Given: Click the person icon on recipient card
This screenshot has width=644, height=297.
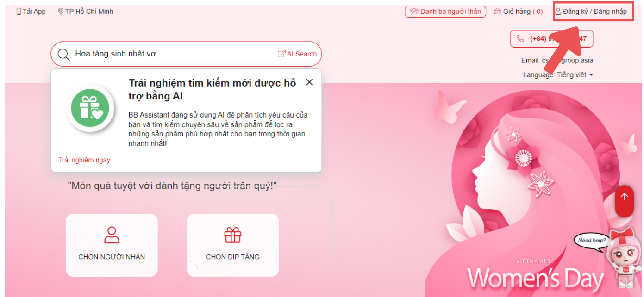Looking at the screenshot, I should click(112, 235).
